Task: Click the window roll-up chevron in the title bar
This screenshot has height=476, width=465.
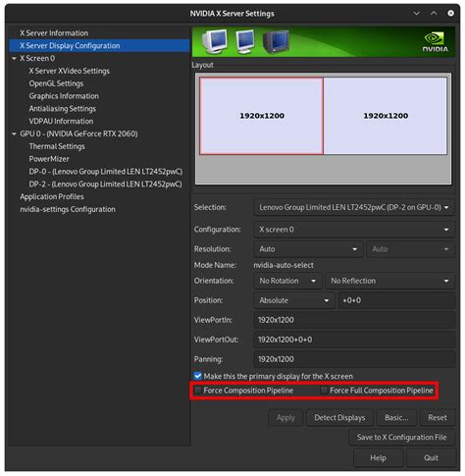Action: click(x=434, y=13)
